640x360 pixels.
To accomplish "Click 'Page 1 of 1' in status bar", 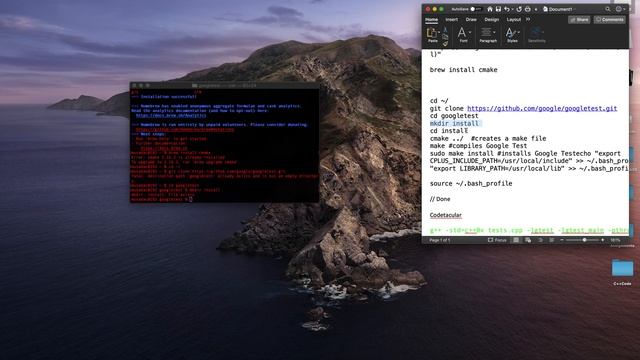I will 440,240.
